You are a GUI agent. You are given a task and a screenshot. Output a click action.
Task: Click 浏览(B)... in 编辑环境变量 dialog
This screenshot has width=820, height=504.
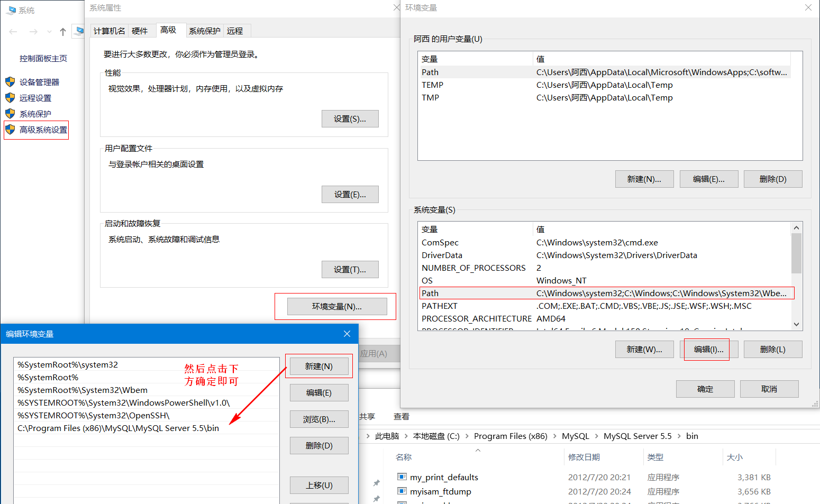pos(319,419)
